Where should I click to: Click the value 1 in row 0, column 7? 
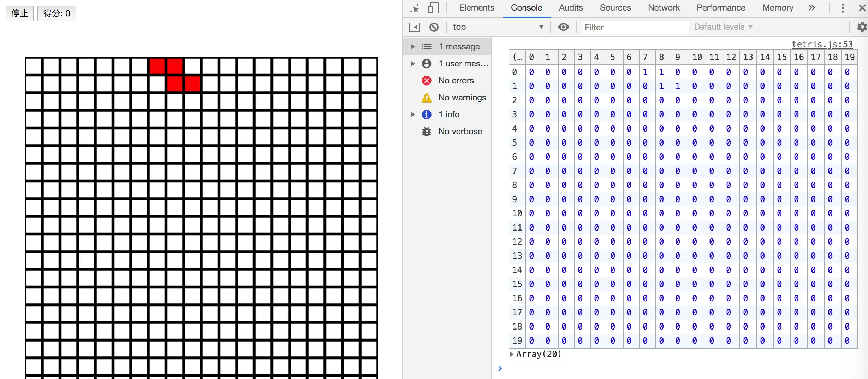pyautogui.click(x=645, y=72)
